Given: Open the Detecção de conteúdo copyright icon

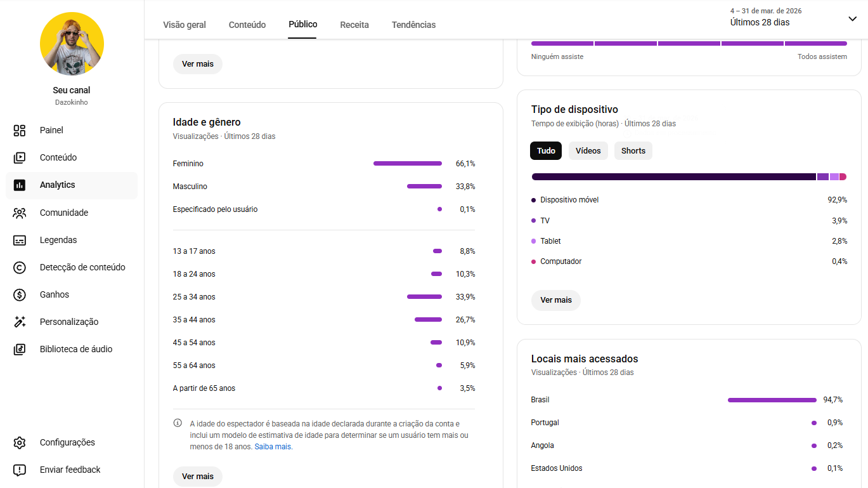Looking at the screenshot, I should click(20, 268).
